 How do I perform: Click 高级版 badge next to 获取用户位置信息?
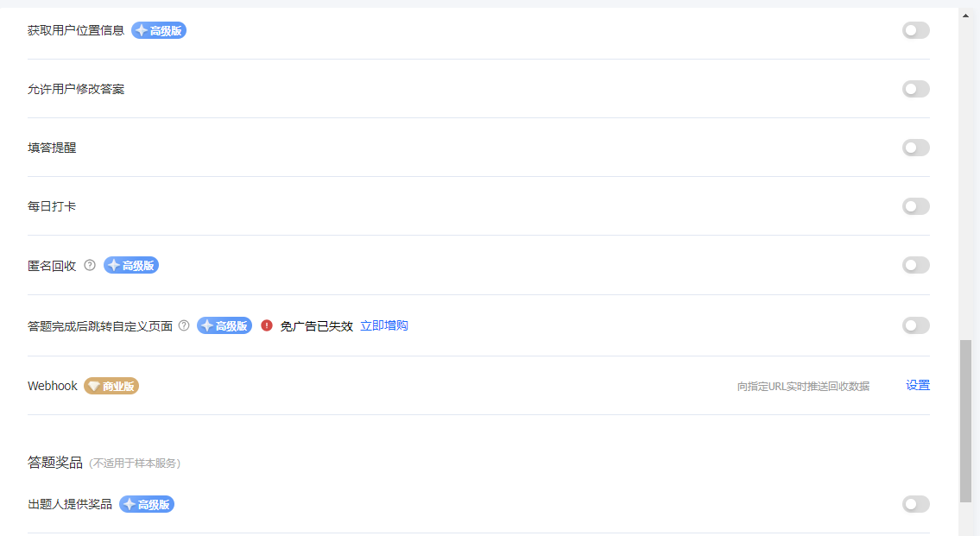click(159, 30)
